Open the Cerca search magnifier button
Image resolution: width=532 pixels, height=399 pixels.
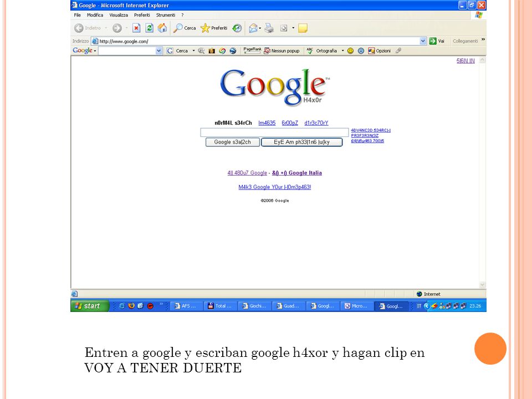point(185,28)
